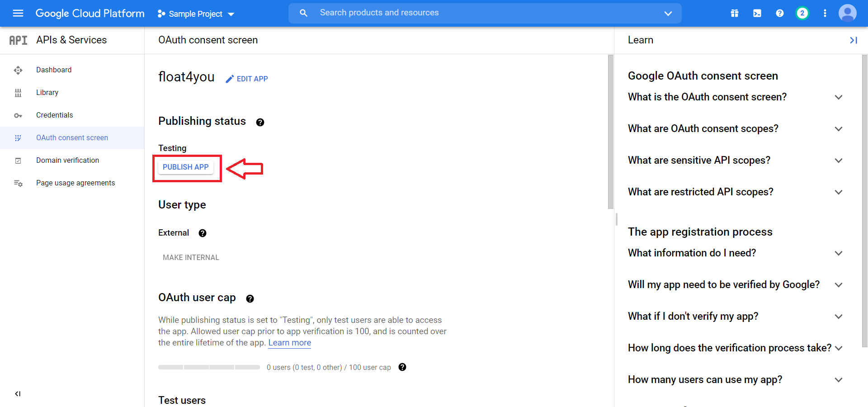Click the Learn panel resize handle
This screenshot has width=868, height=407.
click(616, 219)
